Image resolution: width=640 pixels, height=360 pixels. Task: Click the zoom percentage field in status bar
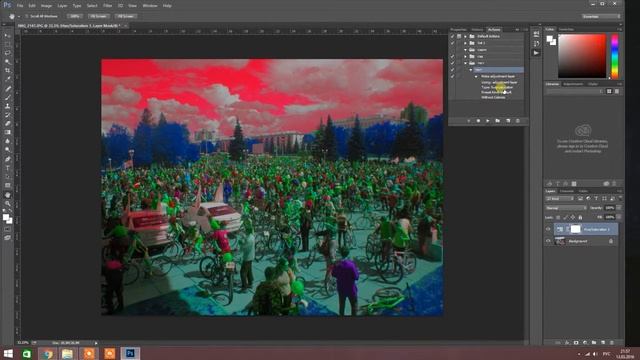pyautogui.click(x=23, y=343)
